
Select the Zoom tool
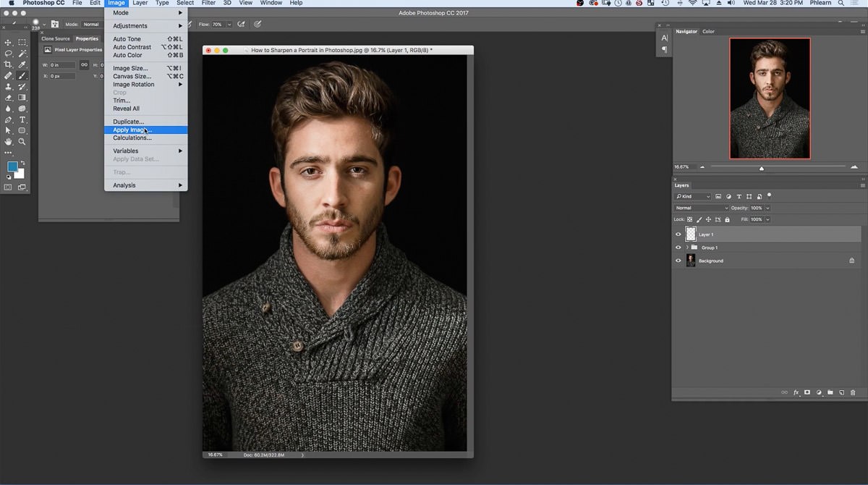click(x=22, y=142)
